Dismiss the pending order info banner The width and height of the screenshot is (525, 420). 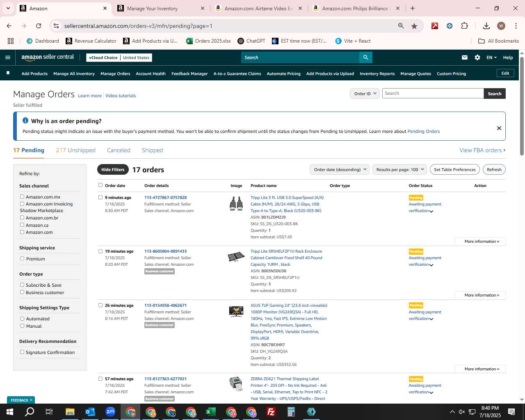pos(499,128)
